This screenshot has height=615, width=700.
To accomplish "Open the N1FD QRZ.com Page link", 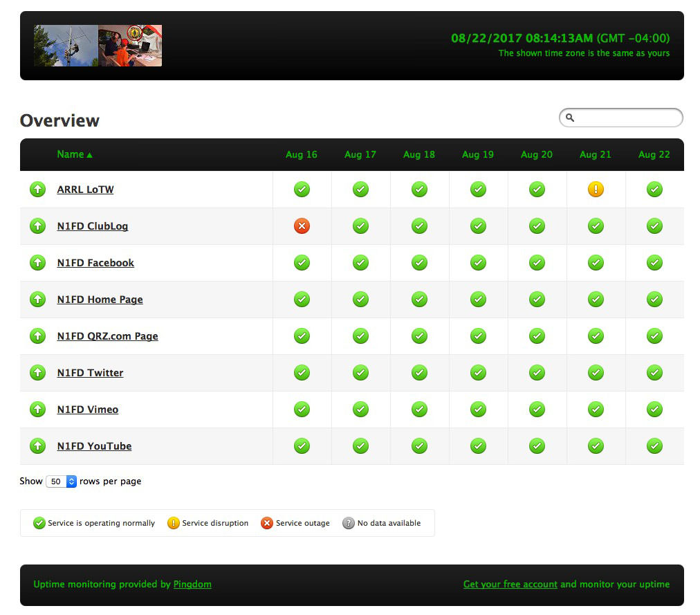I will pos(108,336).
